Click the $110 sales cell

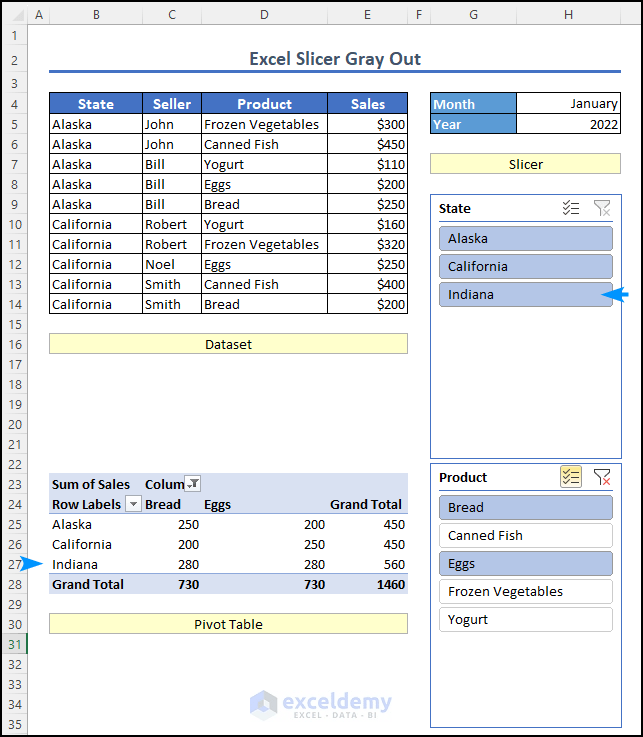point(368,164)
